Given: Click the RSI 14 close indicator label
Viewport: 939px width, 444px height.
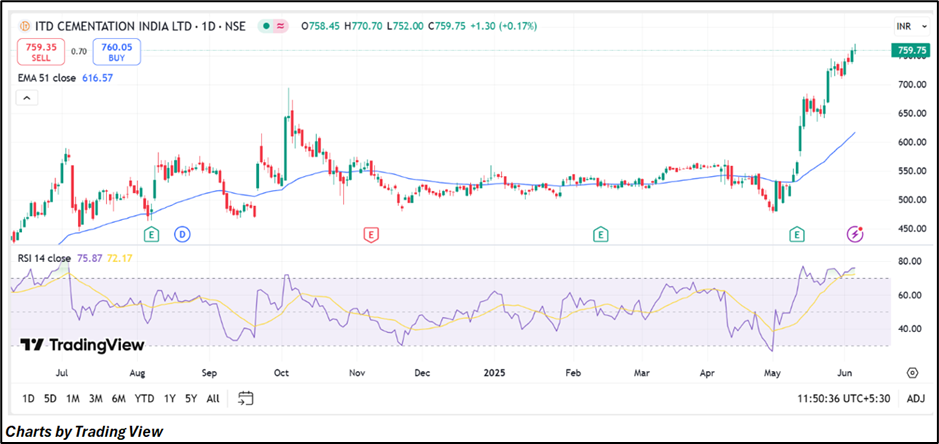Looking at the screenshot, I should 44,258.
